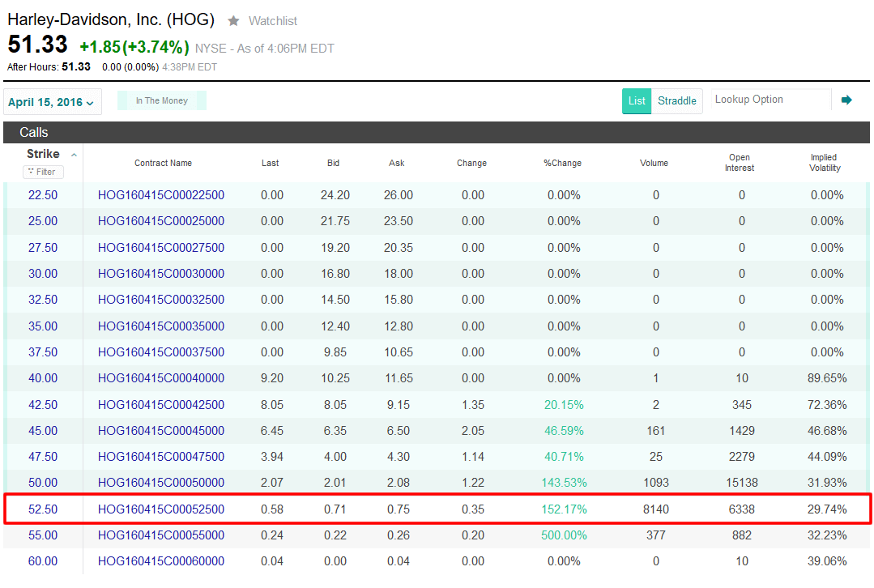Open contract HOG160415C00037500

161,352
